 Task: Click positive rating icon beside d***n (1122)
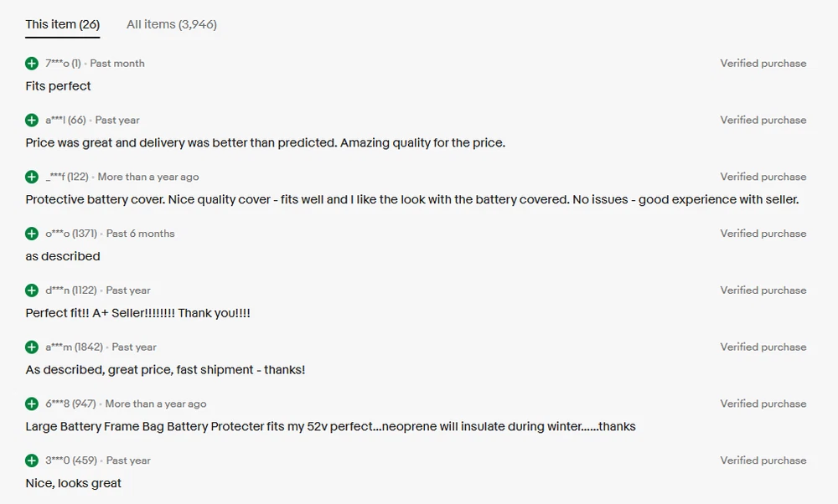[32, 291]
